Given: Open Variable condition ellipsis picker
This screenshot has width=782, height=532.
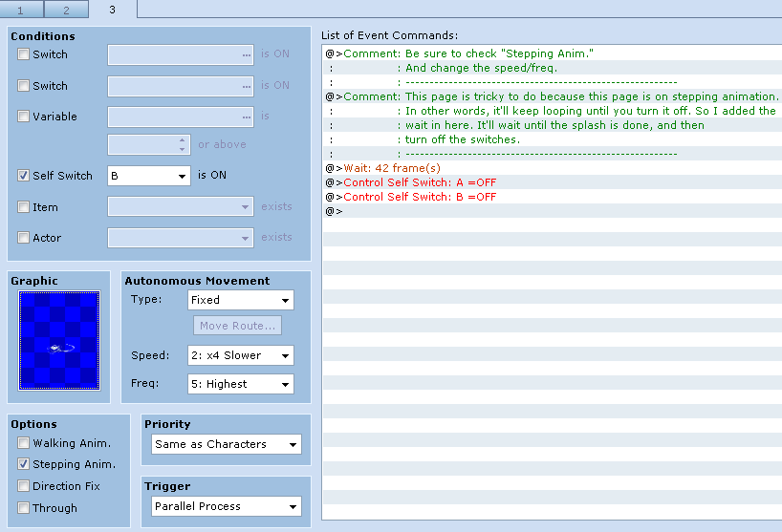Looking at the screenshot, I should tap(247, 117).
